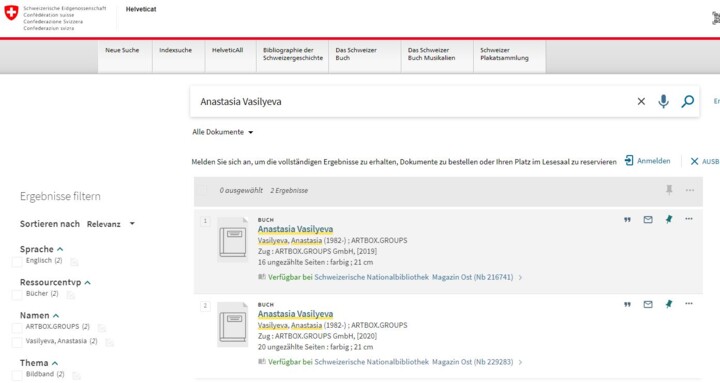Viewport: 720px width, 383px height.
Task: Exclude Englisch language filter icon
Action: point(74,262)
